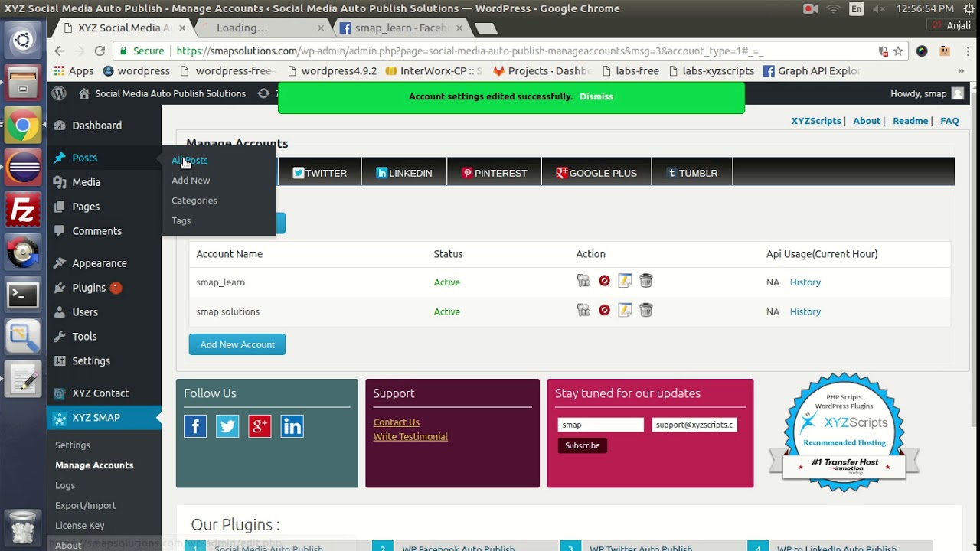Viewport: 980px width, 551px height.
Task: Reload the page with Chrome's refresh button
Action: pyautogui.click(x=100, y=51)
